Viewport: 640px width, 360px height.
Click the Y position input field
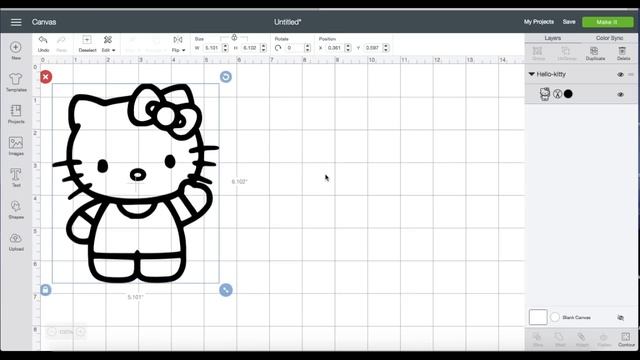pos(372,48)
